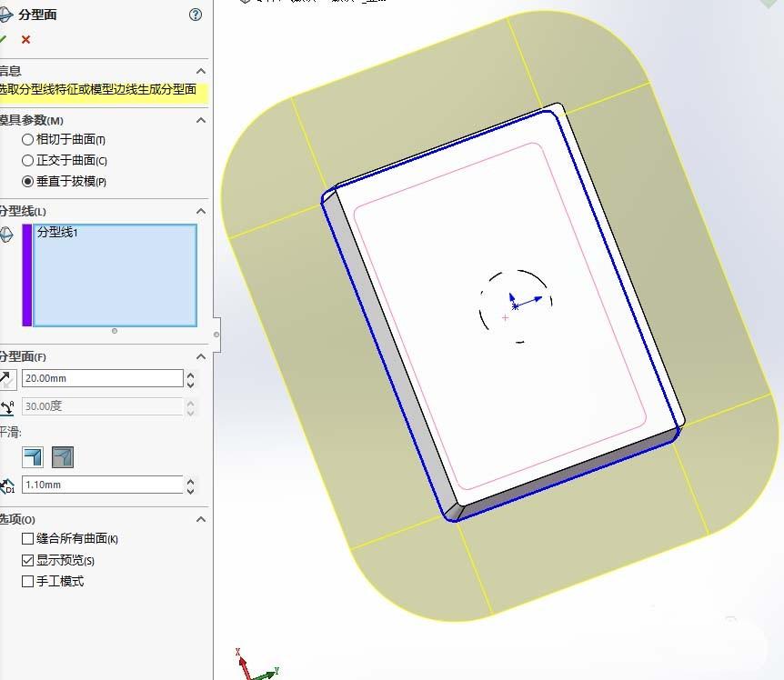The image size is (784, 680).
Task: Click the parting line selection icon beside the list
Action: point(5,234)
